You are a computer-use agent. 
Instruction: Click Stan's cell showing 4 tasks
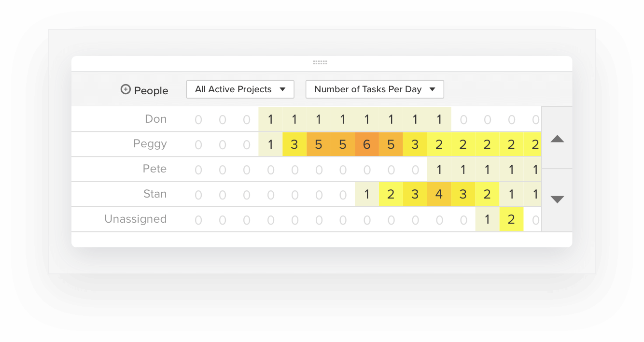coord(439,195)
